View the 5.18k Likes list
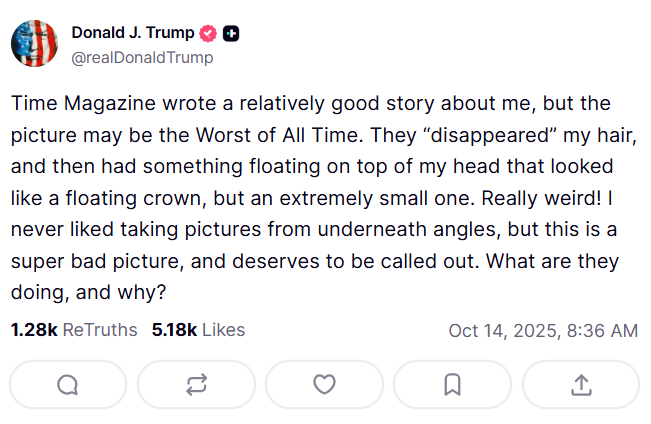Screen dimensions: 651x424 point(198,330)
